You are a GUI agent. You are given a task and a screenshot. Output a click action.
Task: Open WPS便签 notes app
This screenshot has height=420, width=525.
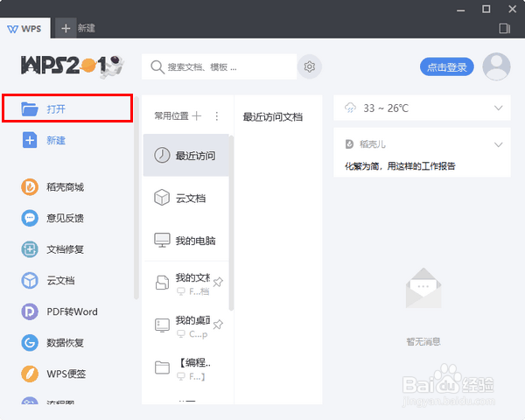53,374
